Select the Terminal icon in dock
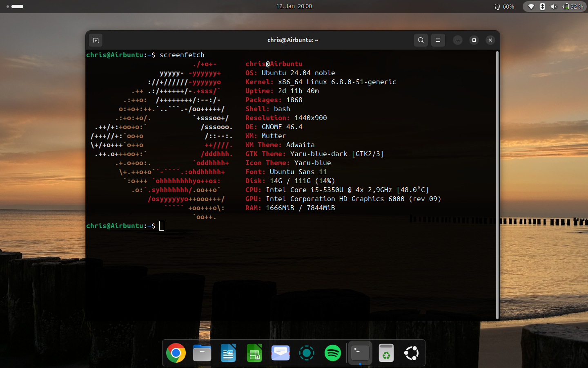Image resolution: width=588 pixels, height=368 pixels. point(360,353)
